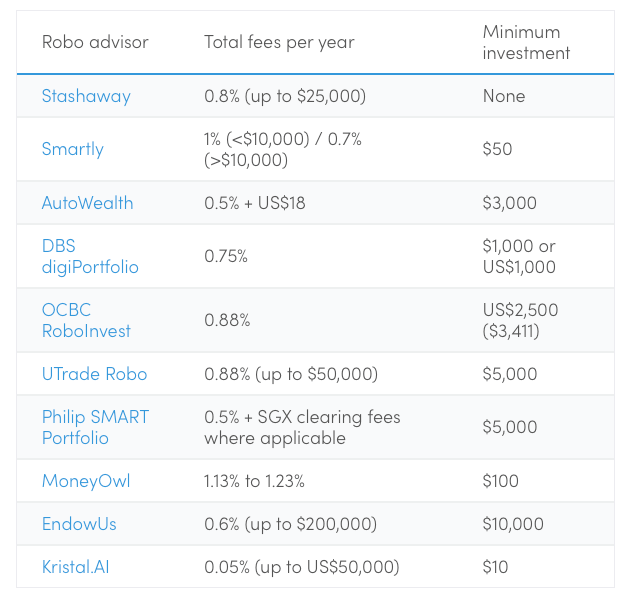Click the Smartly robo advisor link

coord(73,149)
